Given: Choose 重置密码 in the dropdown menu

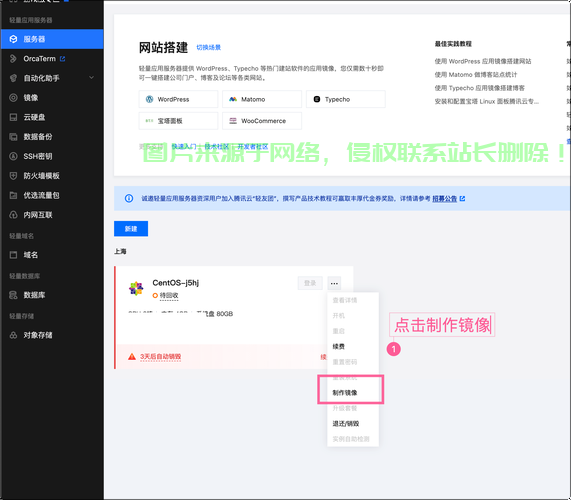Looking at the screenshot, I should (x=344, y=362).
